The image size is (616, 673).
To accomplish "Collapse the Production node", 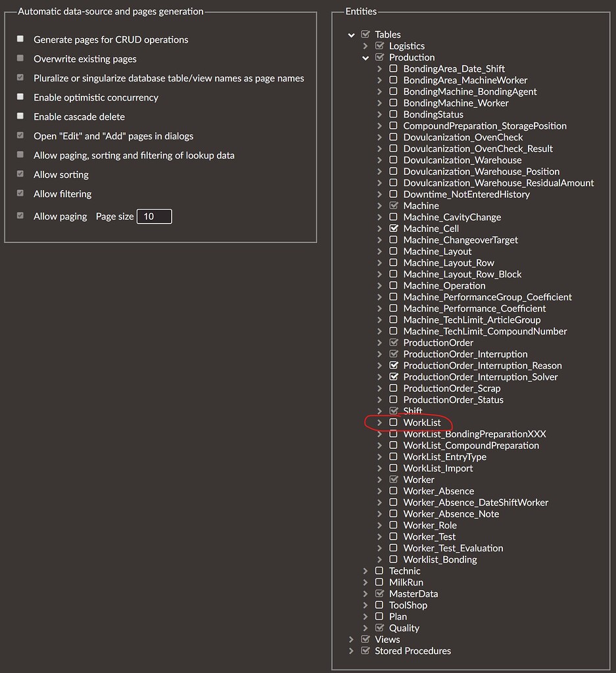I will tap(366, 57).
